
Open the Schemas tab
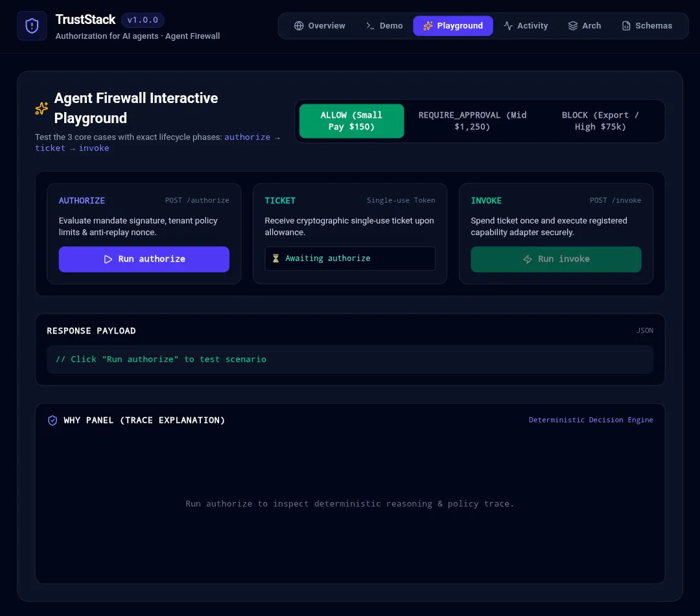click(x=647, y=26)
